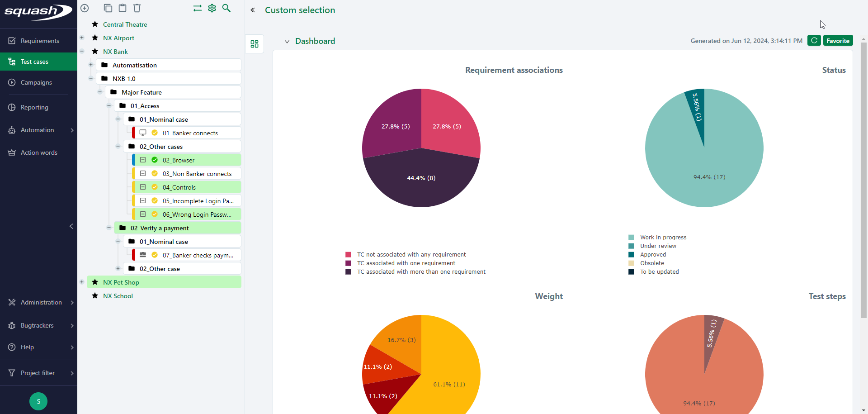
Task: Open the import/export transfer icon
Action: [198, 8]
